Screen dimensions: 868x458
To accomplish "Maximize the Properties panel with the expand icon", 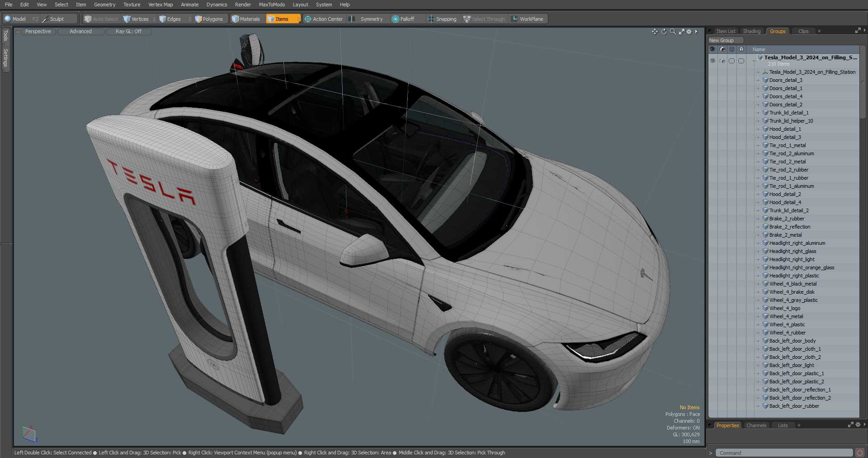I will point(850,425).
